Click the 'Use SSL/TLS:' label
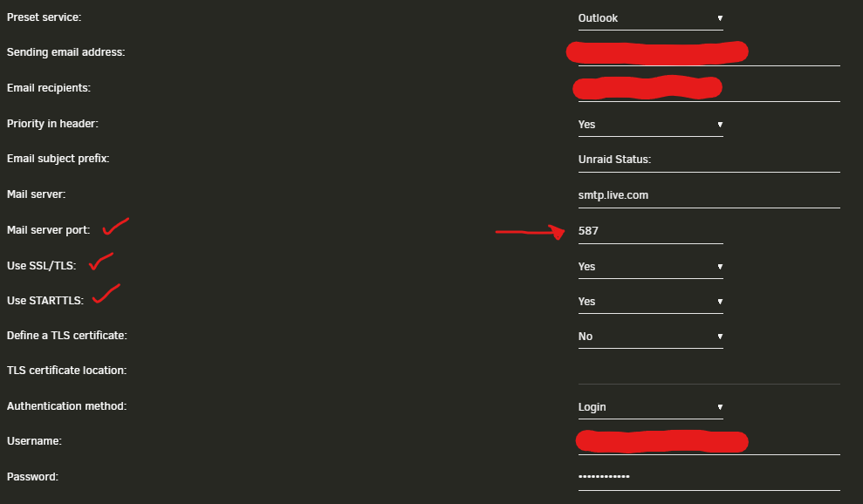 pos(41,266)
